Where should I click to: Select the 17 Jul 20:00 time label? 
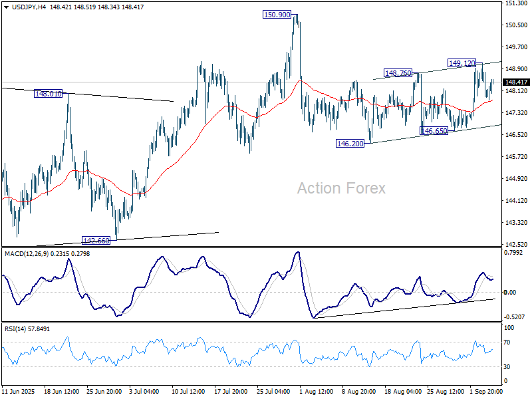[x=232, y=392]
